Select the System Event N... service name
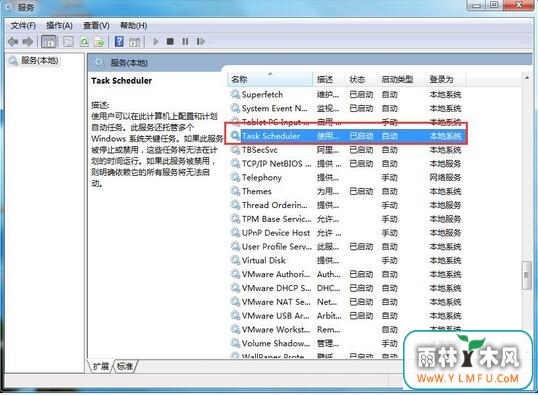 [274, 108]
